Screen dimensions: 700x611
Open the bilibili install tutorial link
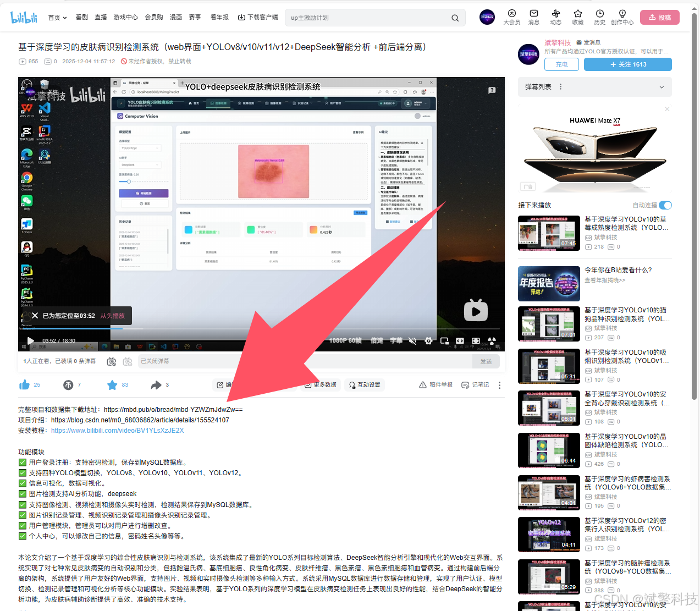coord(117,431)
